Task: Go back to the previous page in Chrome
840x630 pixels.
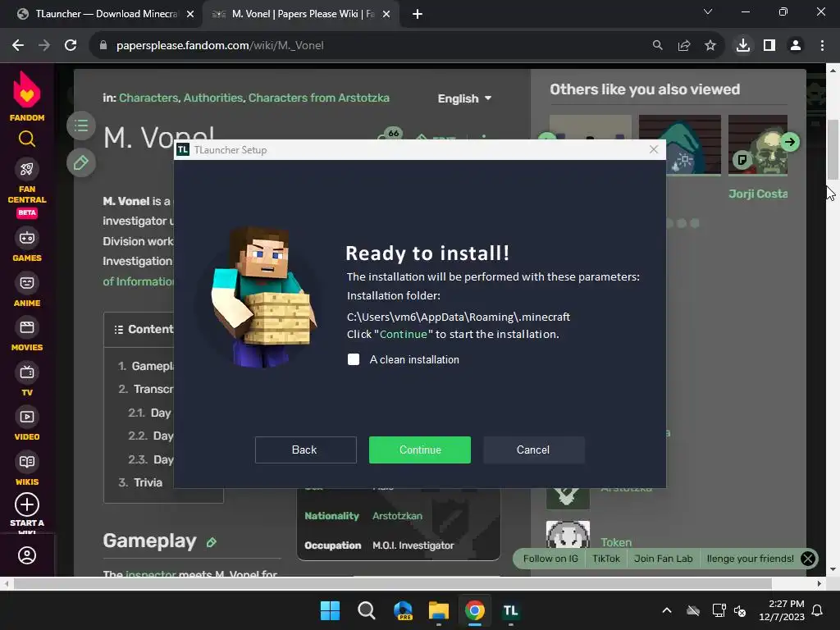Action: coord(18,46)
